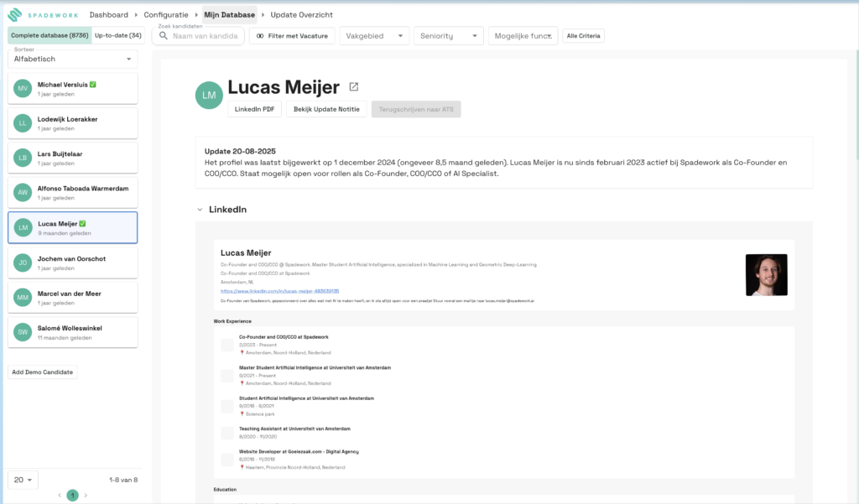Collapse the LinkedIn section
This screenshot has height=504, width=859.
coord(200,210)
